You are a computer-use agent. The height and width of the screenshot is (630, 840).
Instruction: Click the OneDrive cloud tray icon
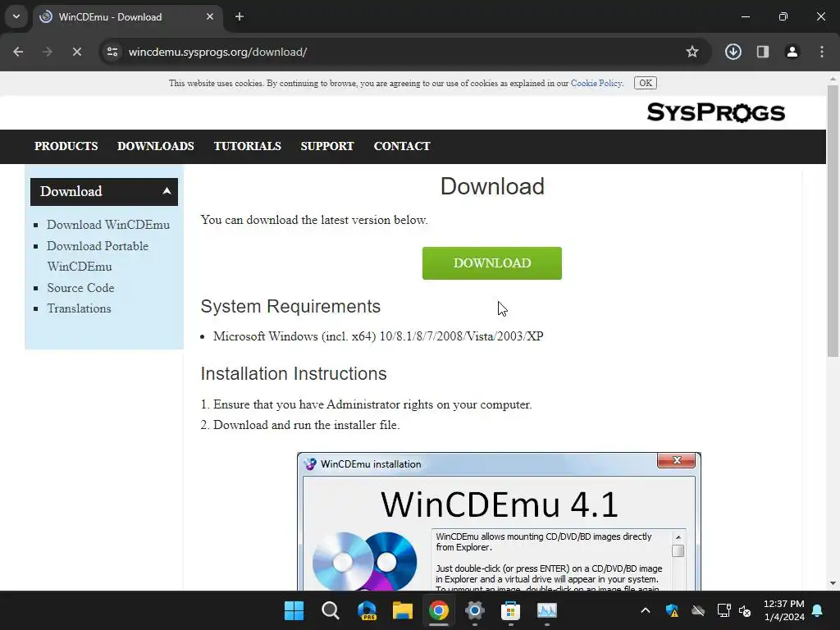tap(698, 610)
